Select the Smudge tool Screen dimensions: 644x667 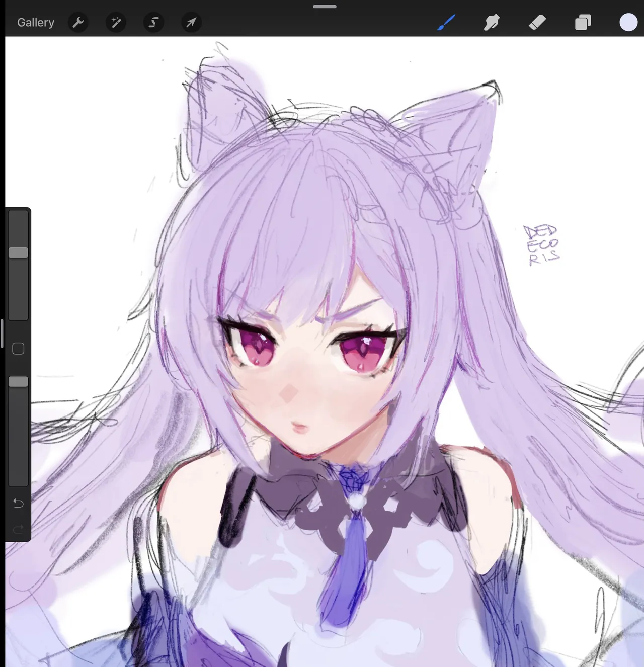coord(492,23)
